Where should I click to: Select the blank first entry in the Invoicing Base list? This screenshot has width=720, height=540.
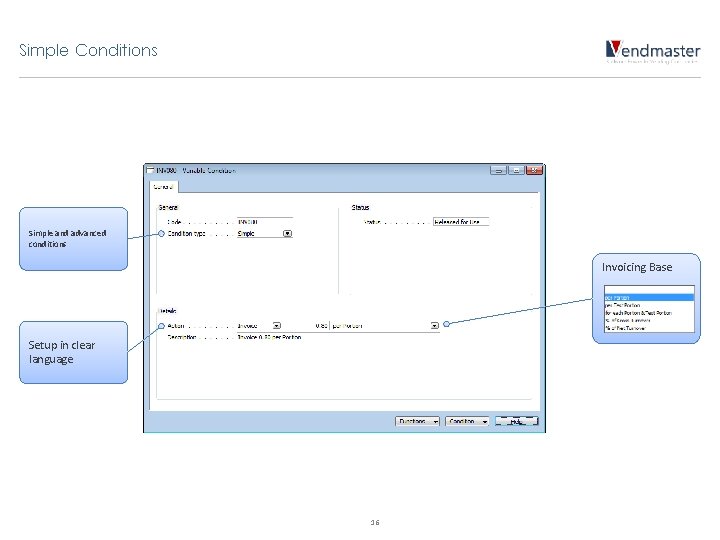pos(649,290)
